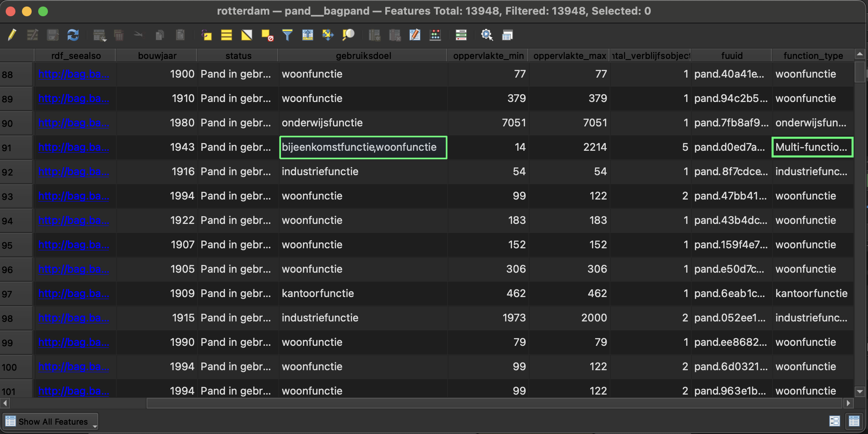Open the filter features funnel icon
This screenshot has height=434, width=868.
287,35
